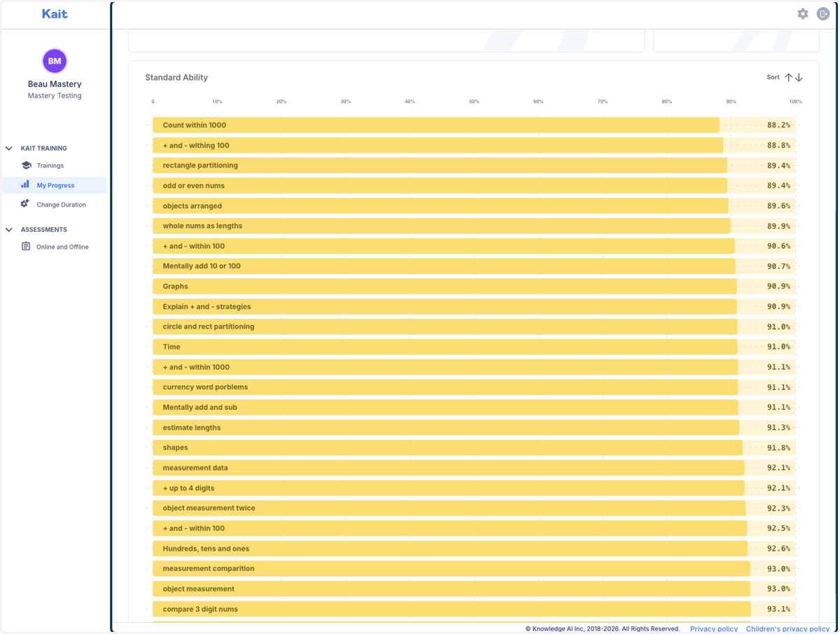Collapse the ASSESSMENTS section

[9, 230]
